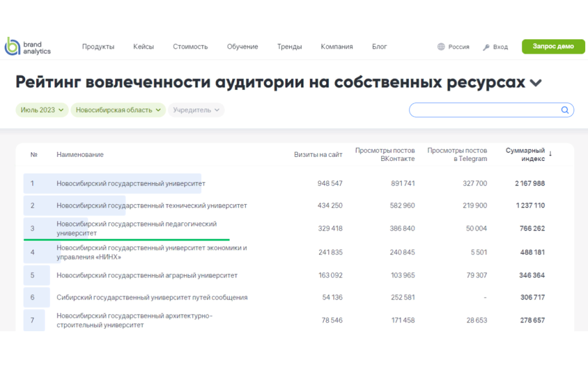Viewport: 588px width, 368px height.
Task: Open the Учредитель filter dropdown
Action: [x=196, y=110]
